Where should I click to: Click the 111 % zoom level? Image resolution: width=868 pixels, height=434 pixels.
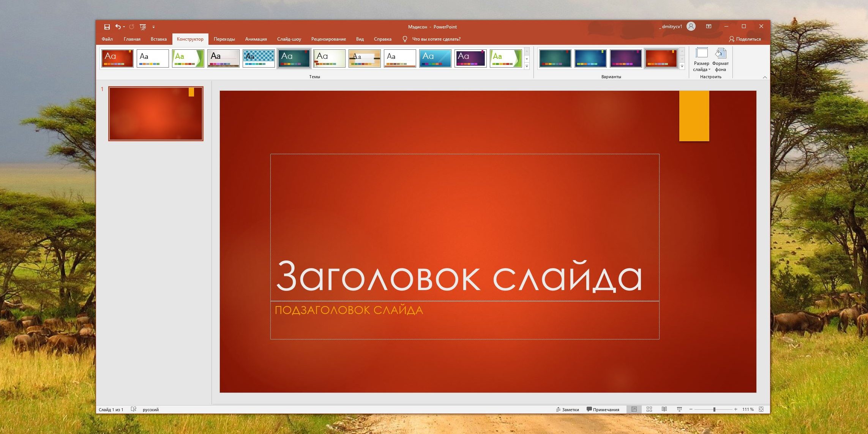pos(748,409)
